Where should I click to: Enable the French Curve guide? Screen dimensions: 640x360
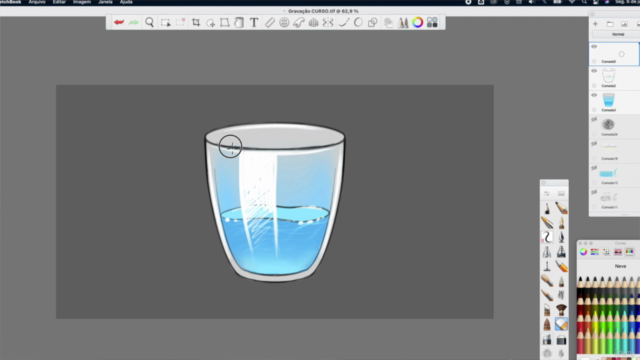(299, 22)
